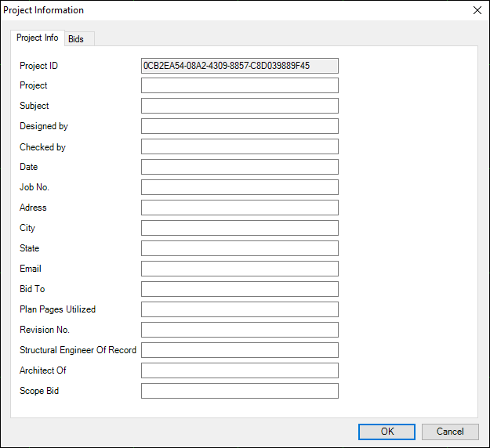Select the Subject input box

pos(239,106)
